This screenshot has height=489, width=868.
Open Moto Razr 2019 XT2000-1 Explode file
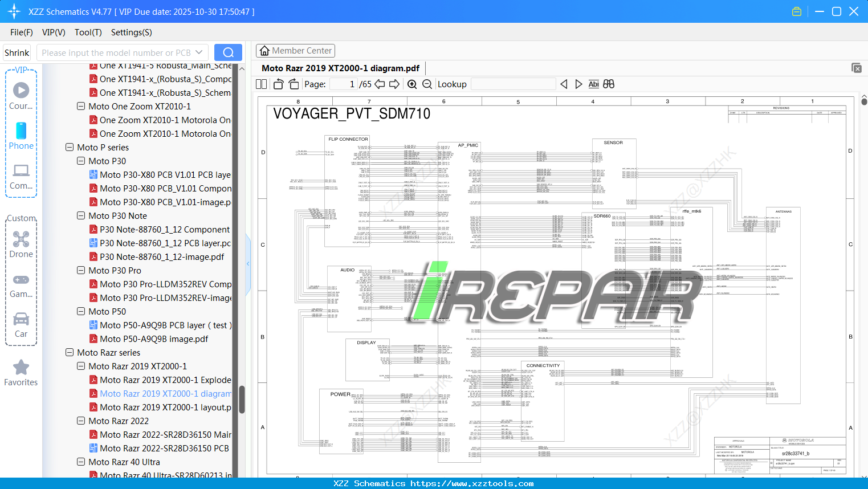161,380
